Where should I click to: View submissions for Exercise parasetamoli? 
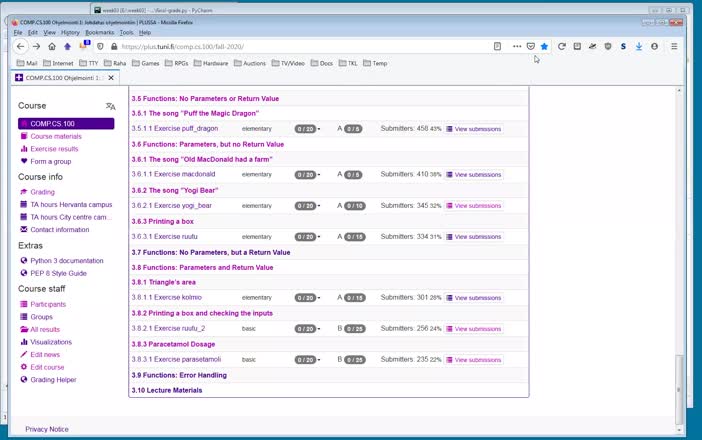coord(474,360)
